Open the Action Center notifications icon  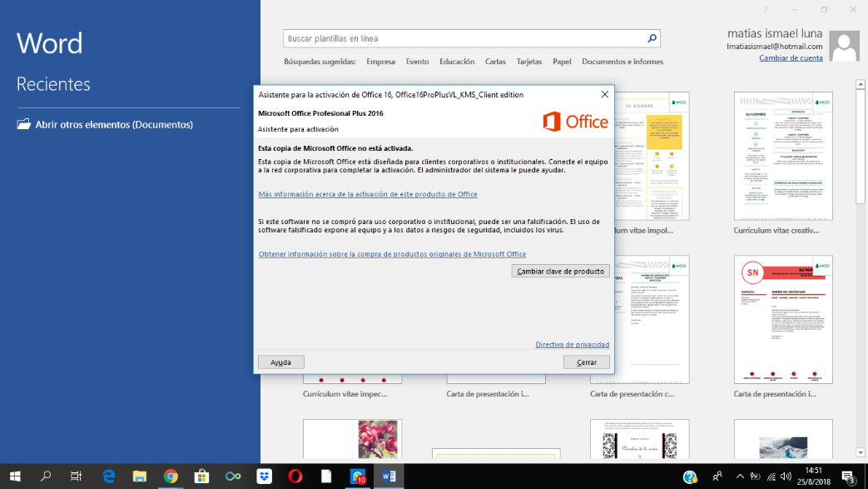point(849,477)
